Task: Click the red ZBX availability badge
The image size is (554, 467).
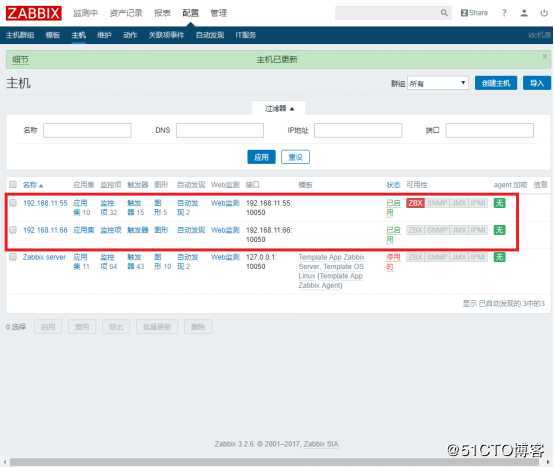Action: point(415,203)
